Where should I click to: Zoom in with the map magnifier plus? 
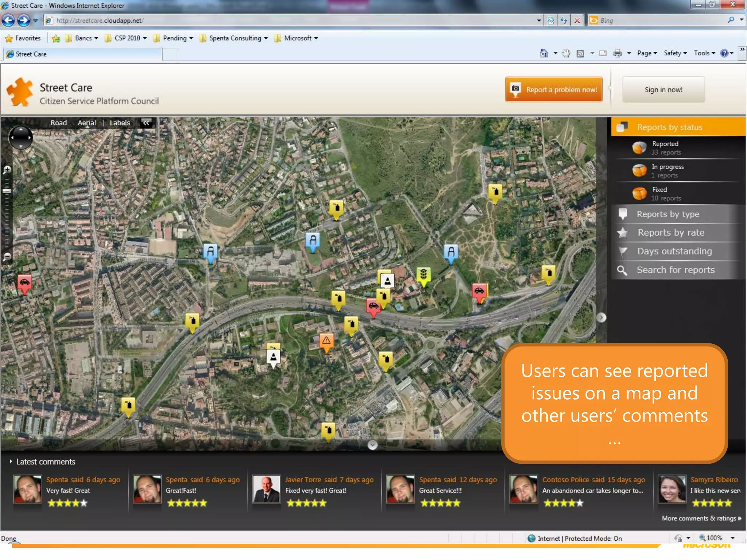(7, 170)
